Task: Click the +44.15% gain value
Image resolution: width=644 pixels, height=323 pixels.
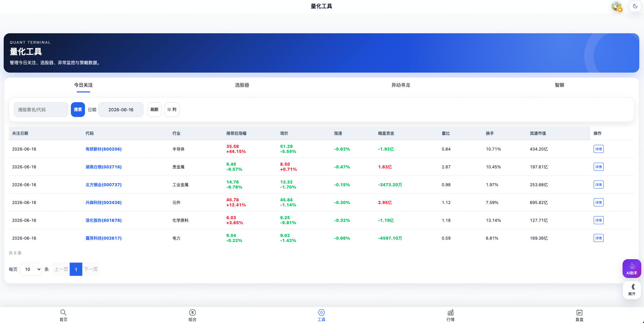Action: click(x=236, y=152)
